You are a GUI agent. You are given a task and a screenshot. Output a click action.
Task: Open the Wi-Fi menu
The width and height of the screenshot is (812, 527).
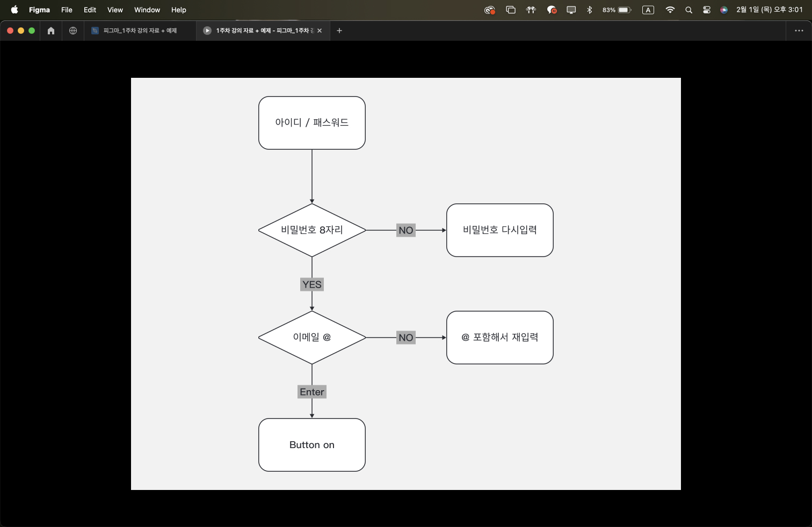(x=670, y=10)
